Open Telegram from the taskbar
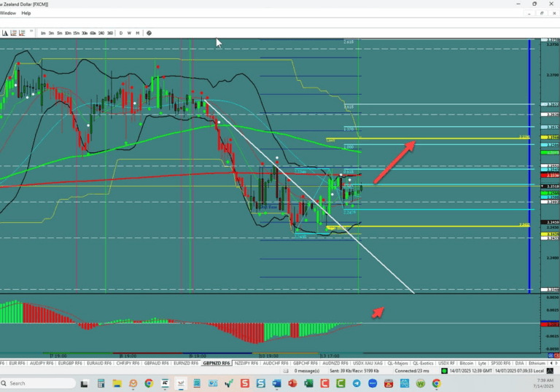Viewport: 560px width, 392px height. (x=357, y=383)
